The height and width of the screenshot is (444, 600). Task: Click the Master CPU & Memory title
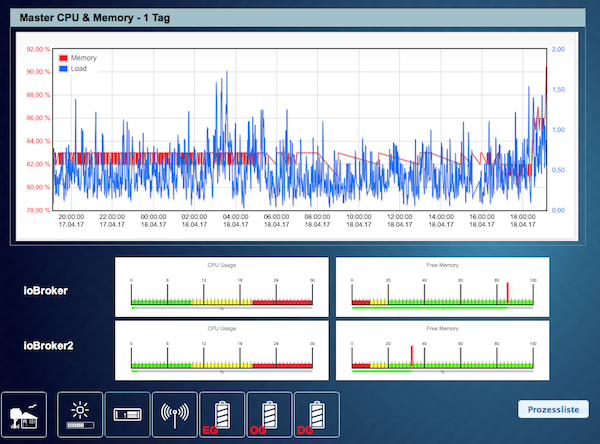(95, 18)
